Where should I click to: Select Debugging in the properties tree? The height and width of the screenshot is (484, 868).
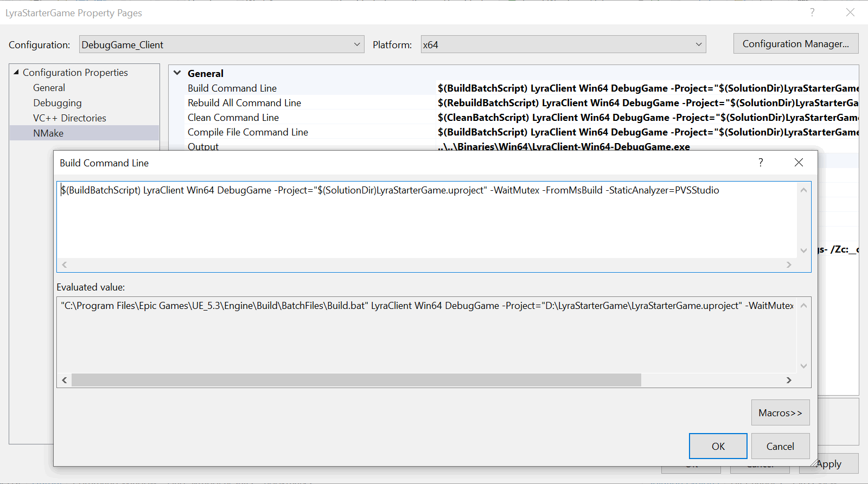point(58,103)
